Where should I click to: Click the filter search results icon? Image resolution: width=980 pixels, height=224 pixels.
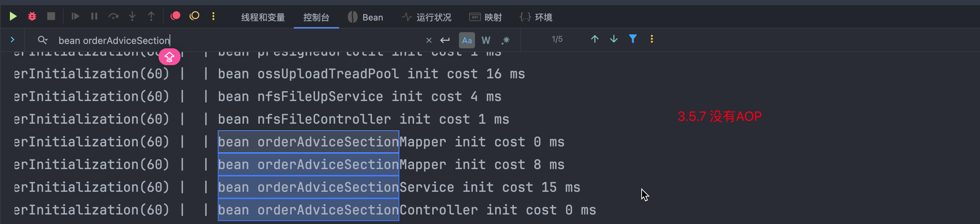click(x=633, y=39)
